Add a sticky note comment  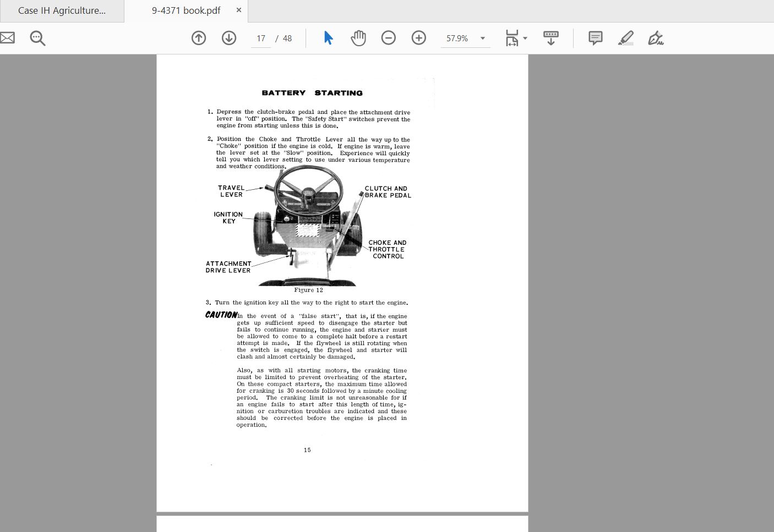pyautogui.click(x=595, y=38)
